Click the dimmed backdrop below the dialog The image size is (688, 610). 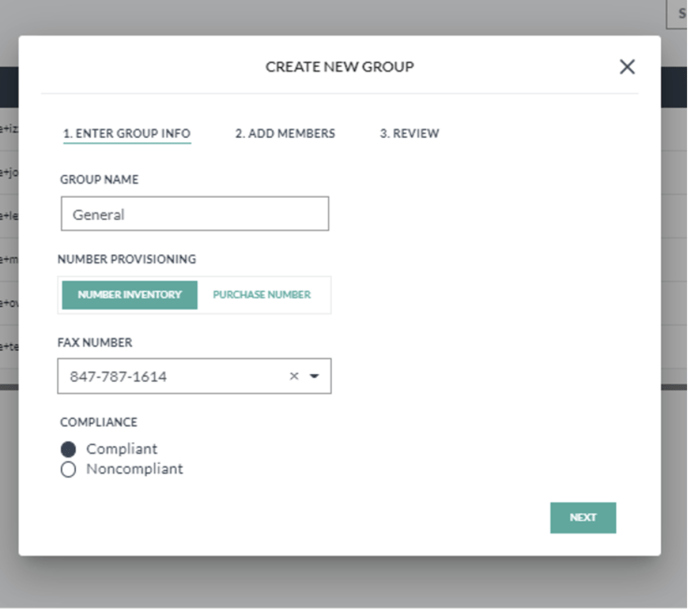click(x=340, y=585)
